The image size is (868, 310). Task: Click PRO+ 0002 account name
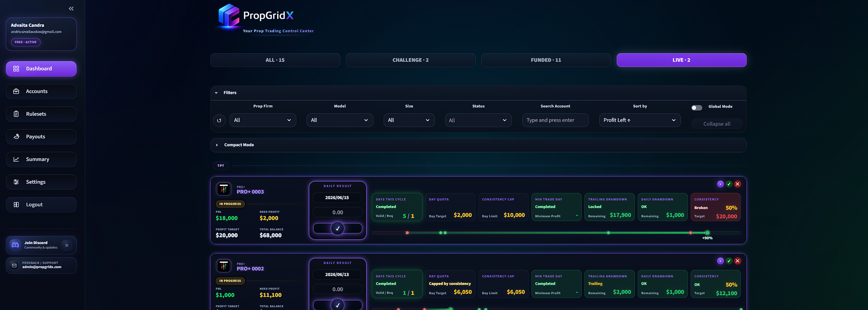click(x=250, y=269)
